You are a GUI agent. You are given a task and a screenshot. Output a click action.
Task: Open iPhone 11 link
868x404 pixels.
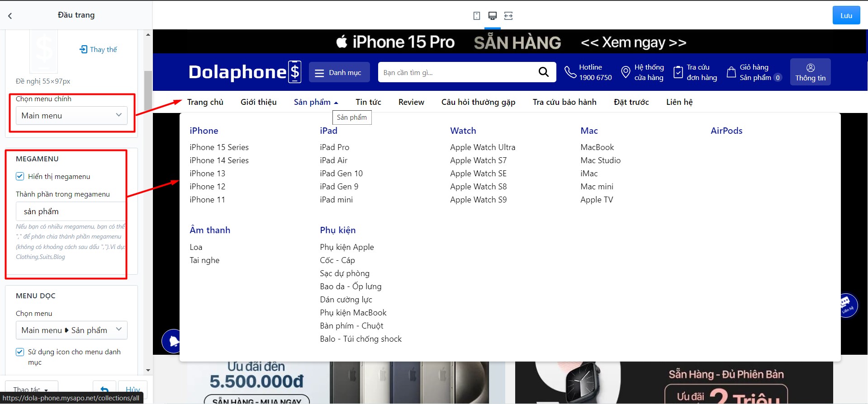click(207, 200)
